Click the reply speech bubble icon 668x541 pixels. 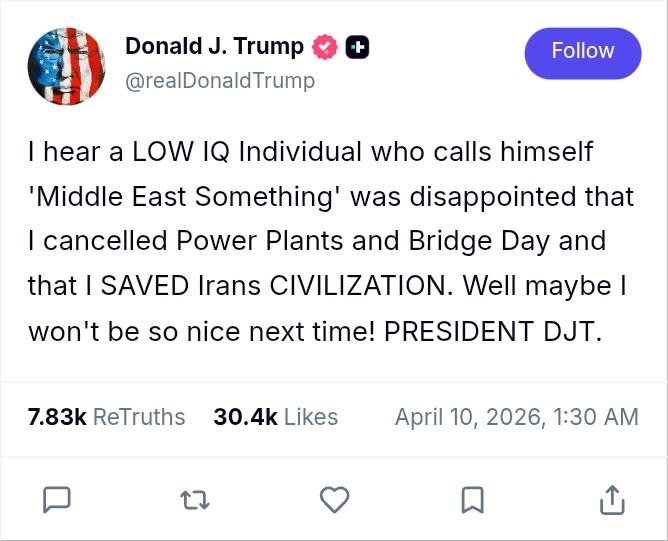[x=57, y=499]
